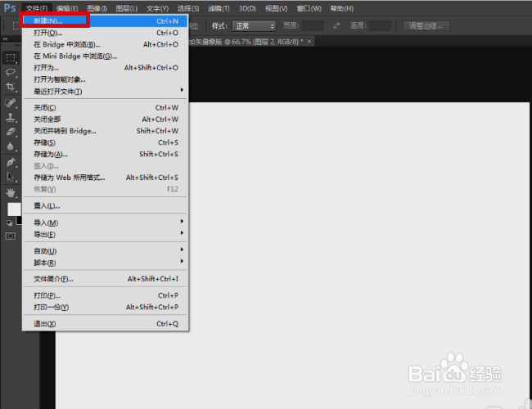
Task: Expand 导出(E) submenu
Action: pyautogui.click(x=106, y=234)
